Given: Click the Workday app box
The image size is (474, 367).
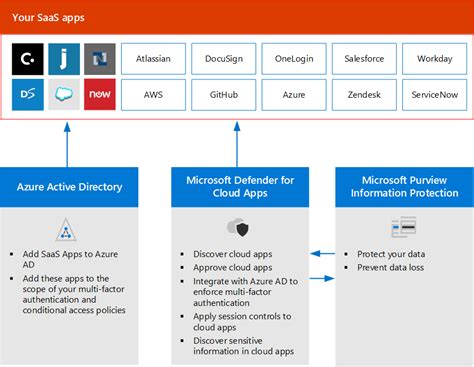Looking at the screenshot, I should pos(435,59).
